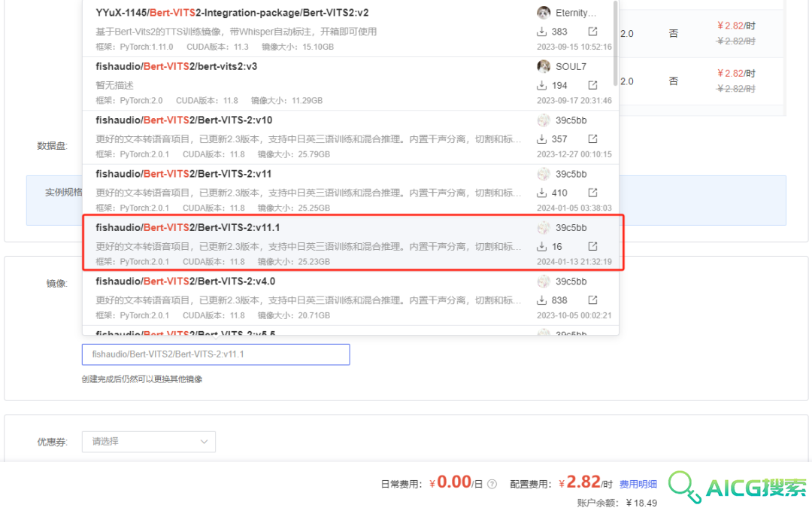
Task: Click the timestamp 2023-12-27 00:10:15
Action: click(574, 154)
